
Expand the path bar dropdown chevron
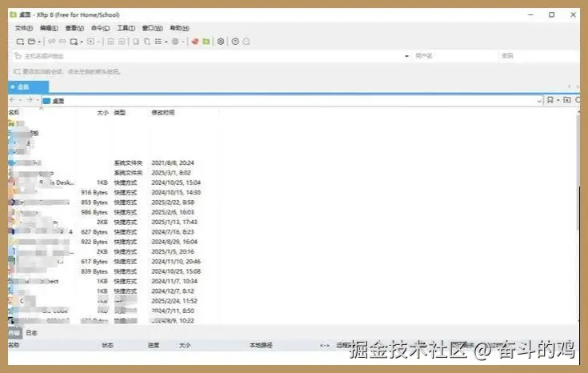(x=539, y=101)
